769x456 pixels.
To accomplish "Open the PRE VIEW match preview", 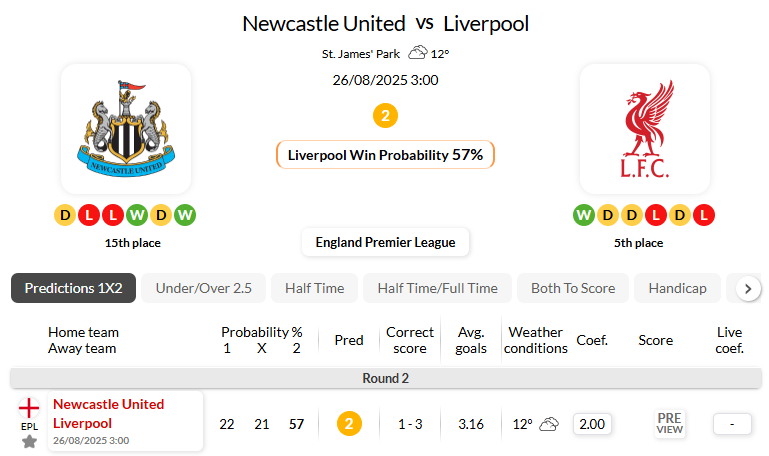I will point(669,424).
